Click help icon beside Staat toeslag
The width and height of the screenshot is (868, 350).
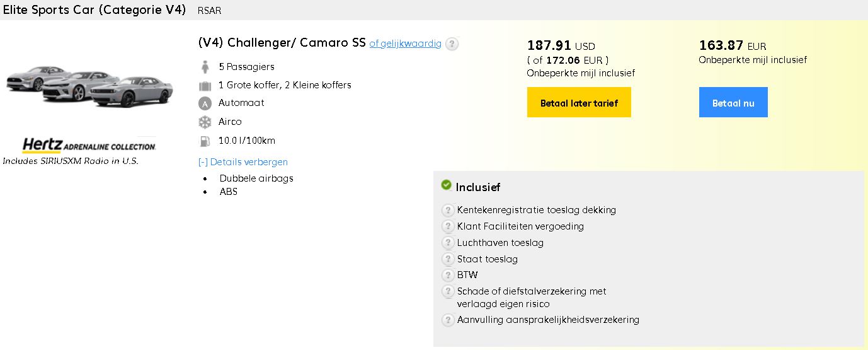pos(448,259)
